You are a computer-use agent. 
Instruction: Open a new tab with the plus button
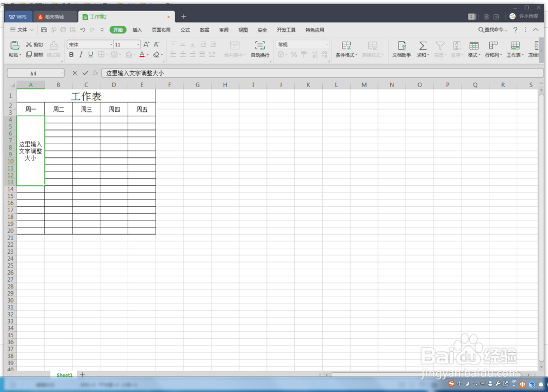pyautogui.click(x=184, y=16)
